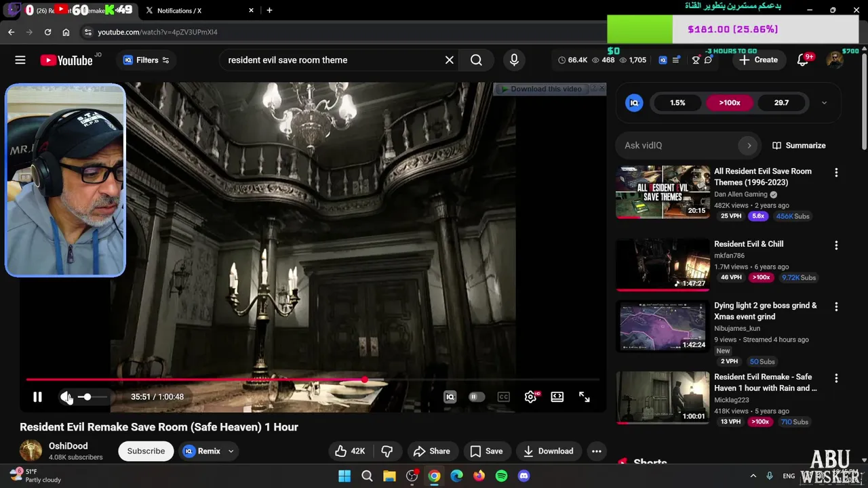Open menu for Resident Evil & Chill video
Viewport: 868px width, 488px height.
point(836,245)
